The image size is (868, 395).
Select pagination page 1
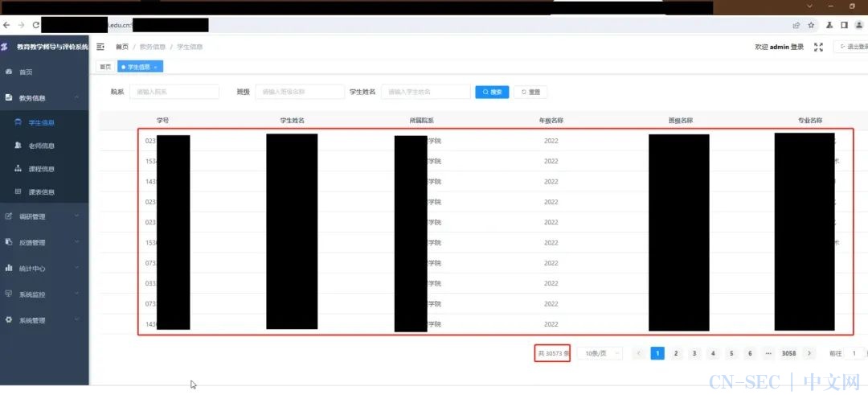pos(657,353)
